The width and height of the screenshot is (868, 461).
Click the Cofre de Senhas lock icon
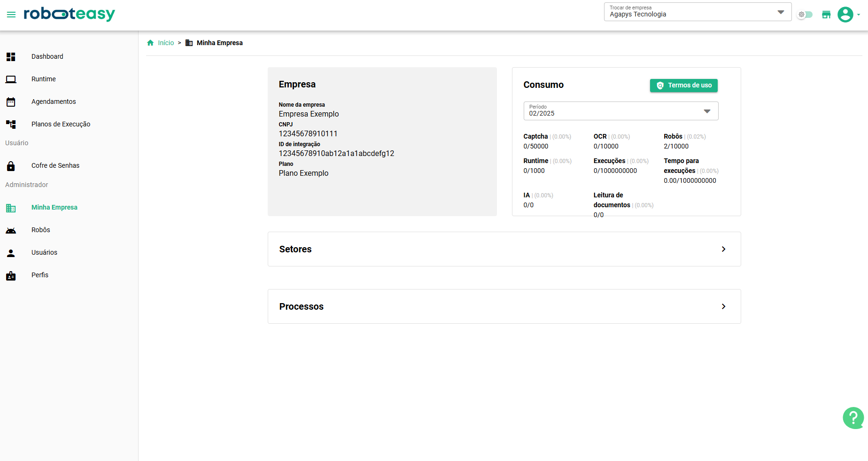[11, 166]
